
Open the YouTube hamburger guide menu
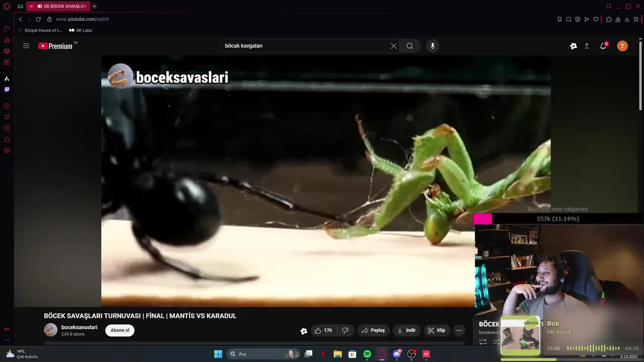(x=26, y=46)
